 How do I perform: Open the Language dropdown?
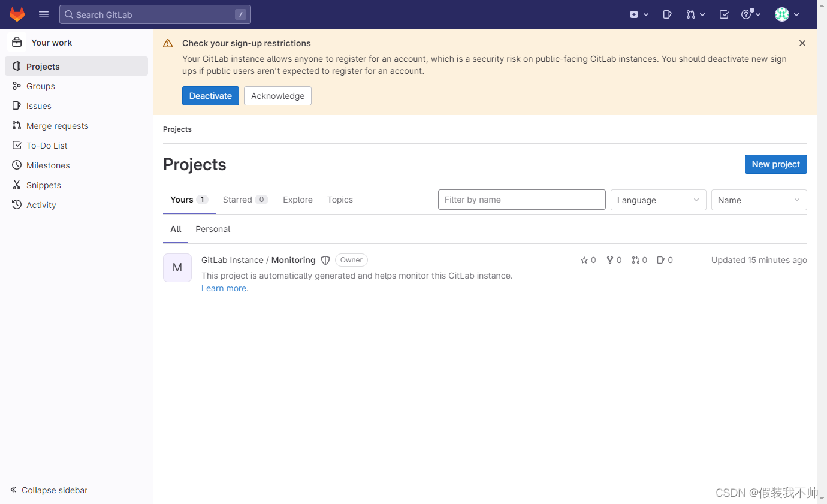point(658,200)
